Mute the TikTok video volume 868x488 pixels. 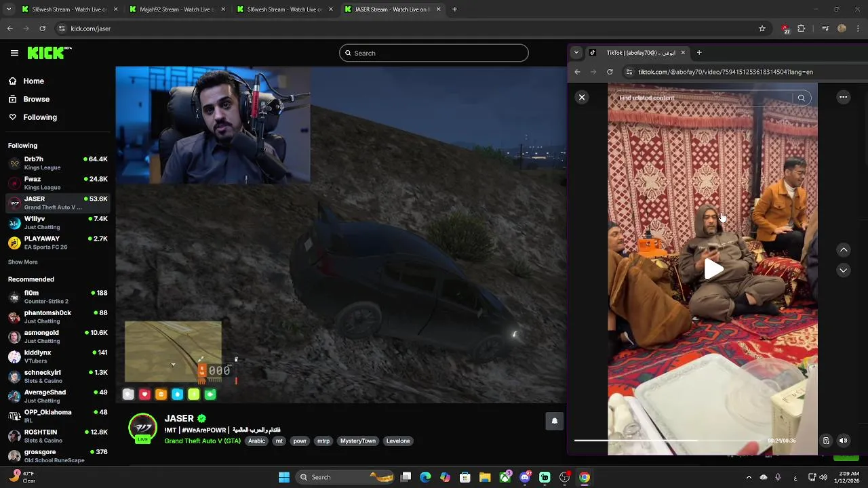pyautogui.click(x=844, y=441)
